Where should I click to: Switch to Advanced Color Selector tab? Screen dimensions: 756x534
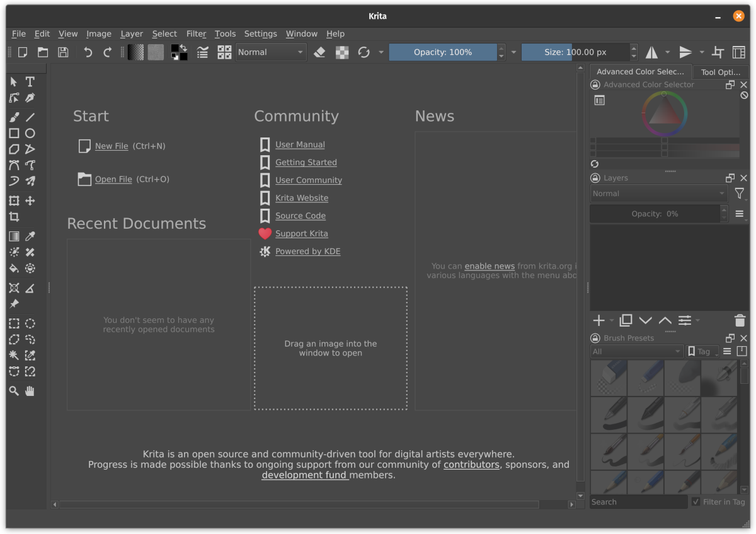tap(640, 71)
